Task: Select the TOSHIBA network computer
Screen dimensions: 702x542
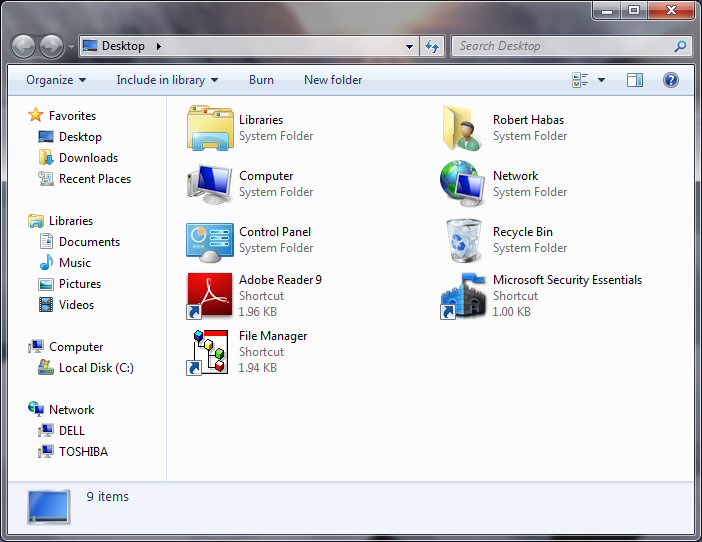Action: tap(83, 452)
